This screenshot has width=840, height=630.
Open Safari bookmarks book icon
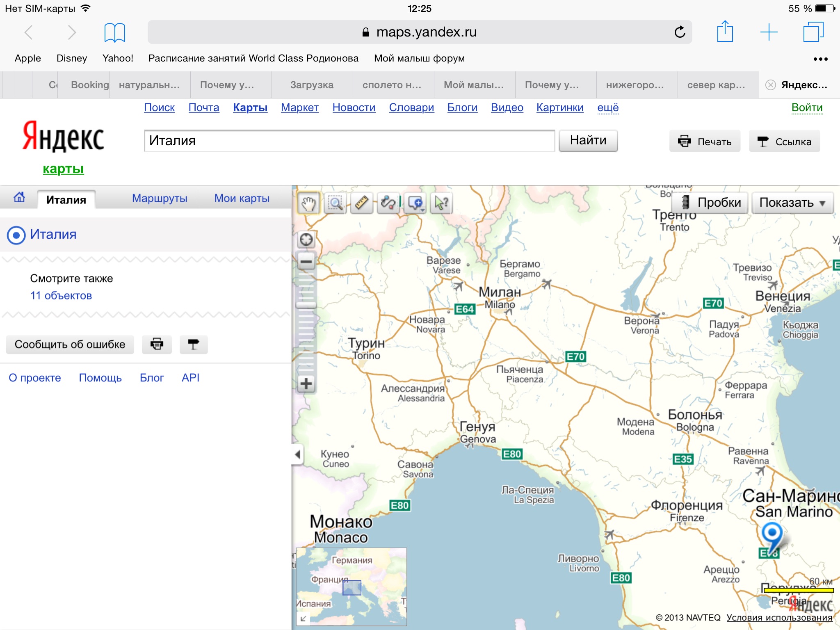[114, 32]
